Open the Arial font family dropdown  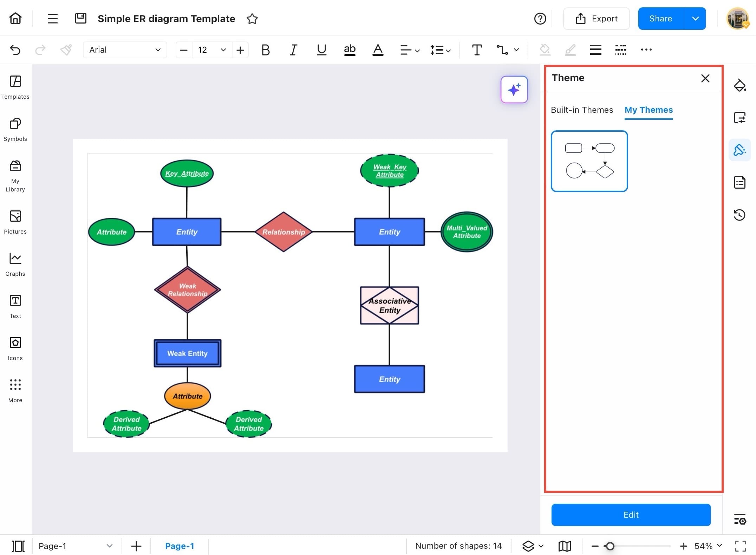click(125, 50)
